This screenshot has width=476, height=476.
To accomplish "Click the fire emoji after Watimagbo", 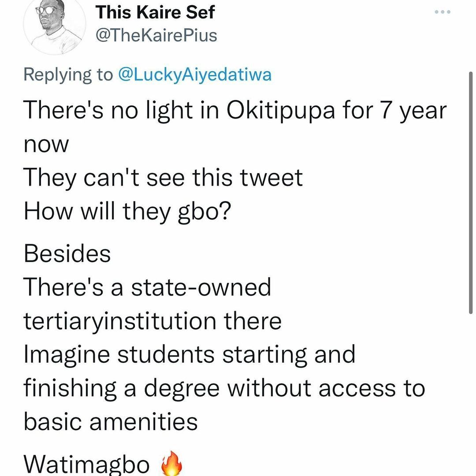I will 171,465.
